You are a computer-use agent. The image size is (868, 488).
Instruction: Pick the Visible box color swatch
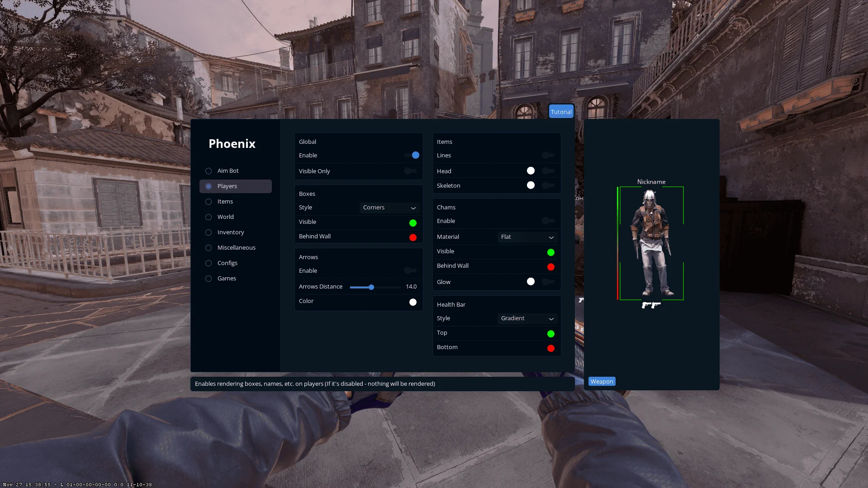[x=413, y=223]
